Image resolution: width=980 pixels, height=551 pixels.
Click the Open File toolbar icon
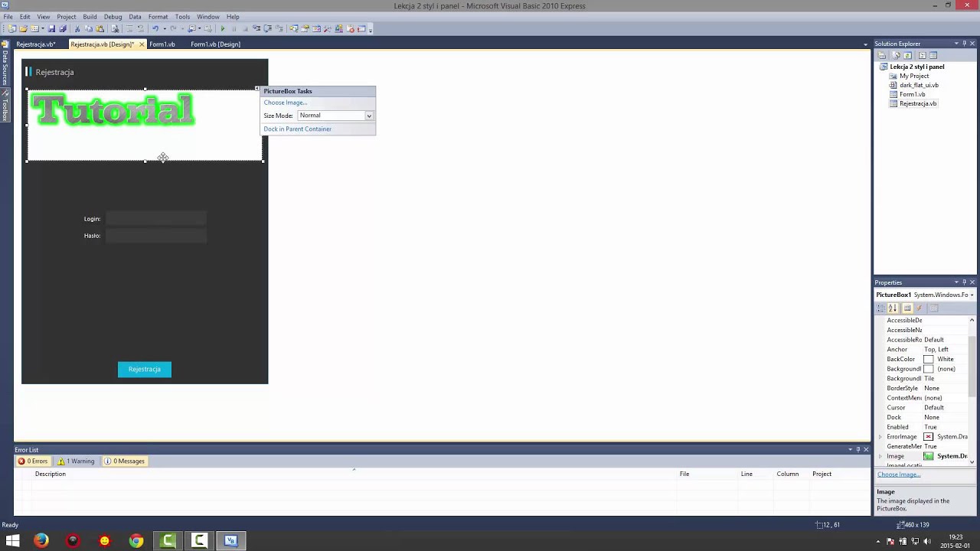23,29
